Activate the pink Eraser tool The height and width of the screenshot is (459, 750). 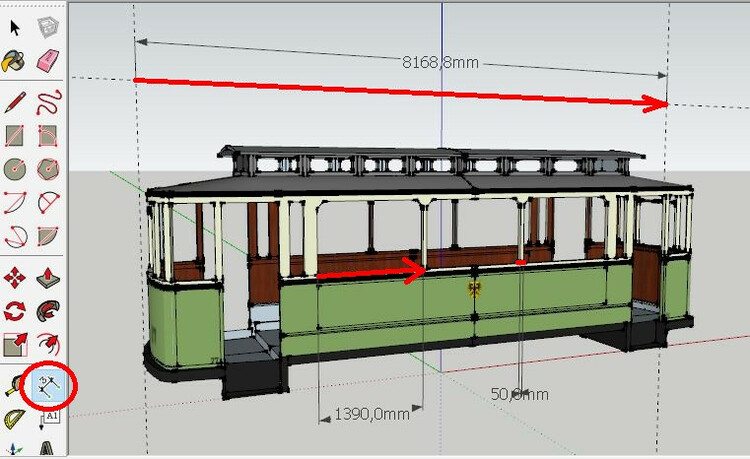point(48,61)
